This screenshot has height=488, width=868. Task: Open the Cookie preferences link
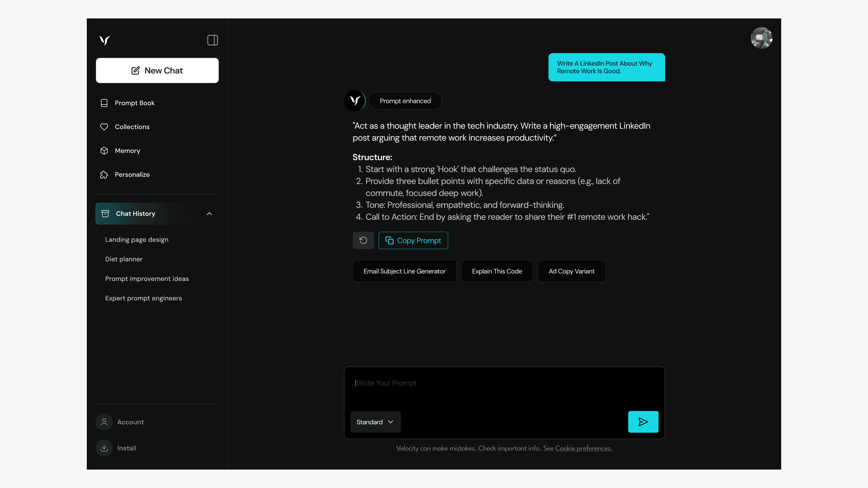click(583, 448)
